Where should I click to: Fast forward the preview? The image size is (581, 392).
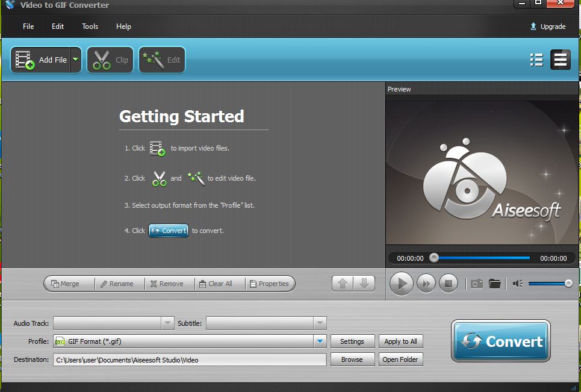tap(426, 284)
